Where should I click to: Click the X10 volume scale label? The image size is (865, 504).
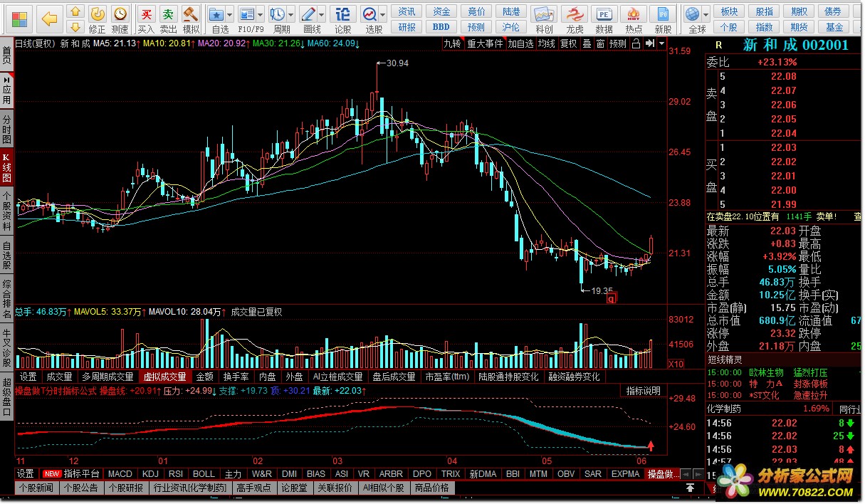pyautogui.click(x=676, y=364)
